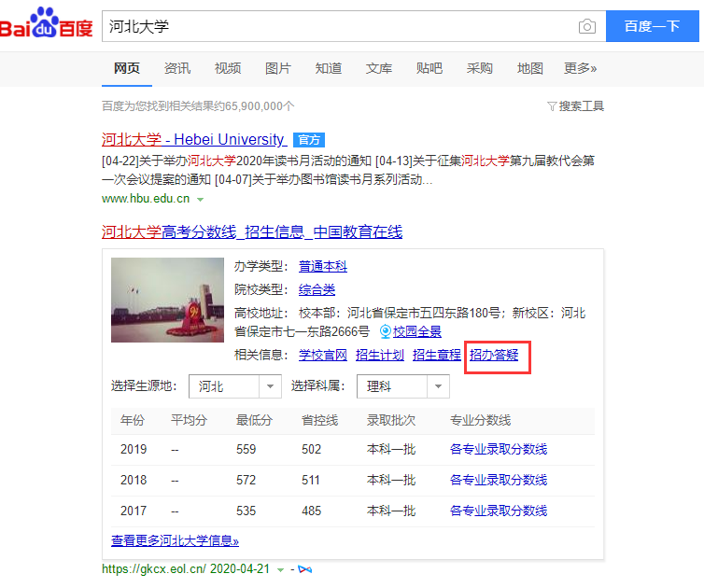Open the 招生计划 link
Image resolution: width=704 pixels, height=588 pixels.
pyautogui.click(x=380, y=355)
